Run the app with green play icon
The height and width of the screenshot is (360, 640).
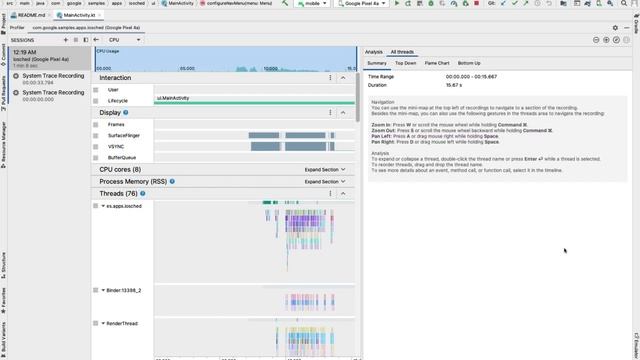click(x=396, y=3)
